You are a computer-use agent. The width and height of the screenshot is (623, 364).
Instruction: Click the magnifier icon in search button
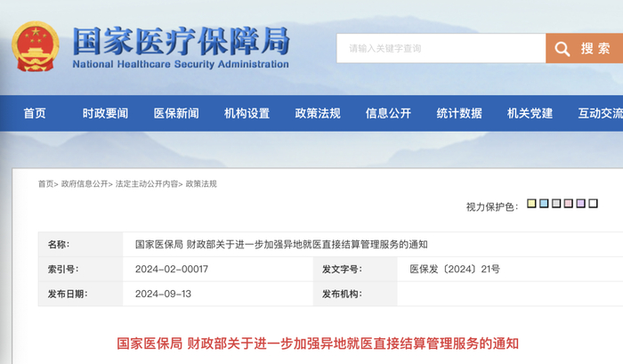[x=562, y=49]
